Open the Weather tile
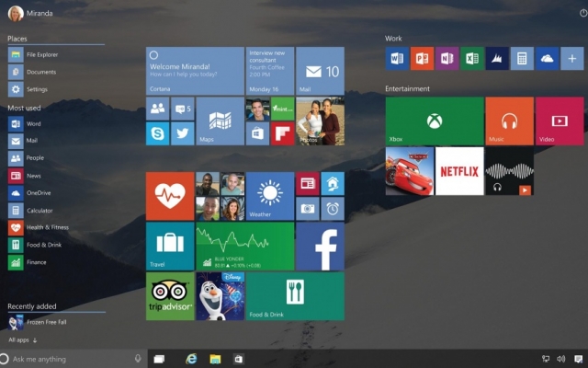This screenshot has width=588, height=368. [x=270, y=196]
